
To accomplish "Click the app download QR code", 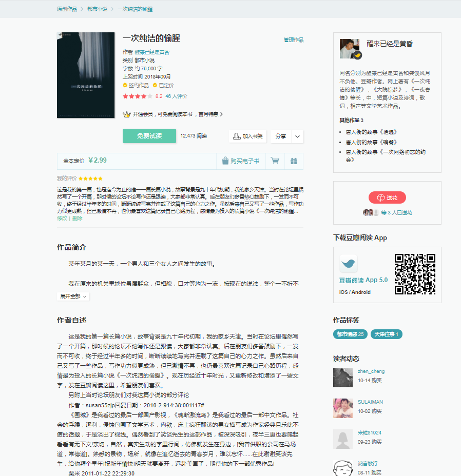I will (415, 274).
